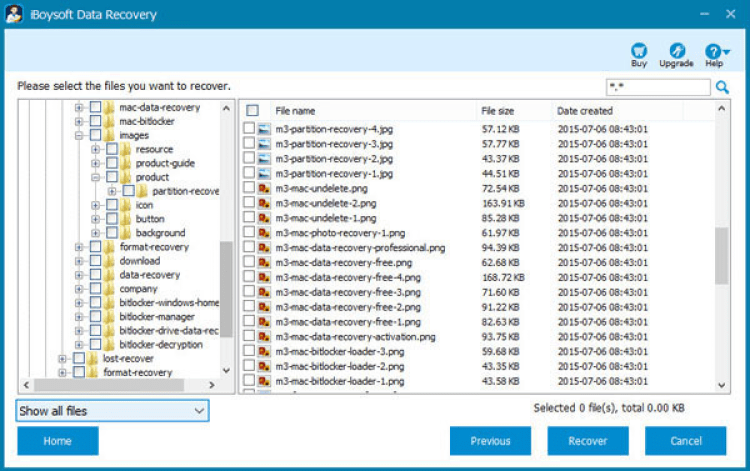The width and height of the screenshot is (750, 471).
Task: Open the Show all files dropdown
Action: (112, 411)
